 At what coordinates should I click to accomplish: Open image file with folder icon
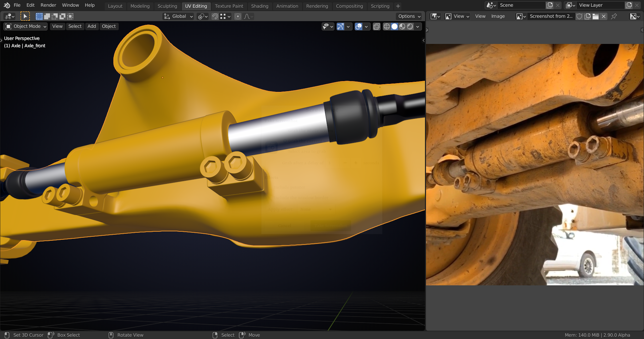(595, 16)
